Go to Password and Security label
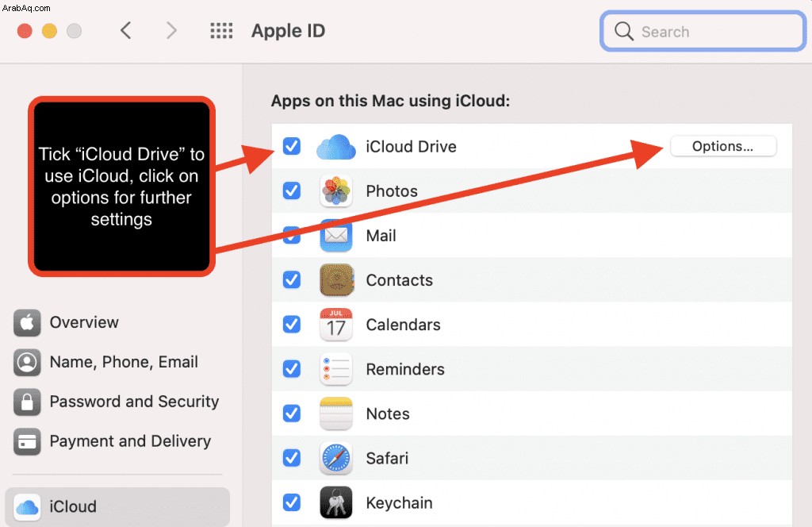The height and width of the screenshot is (527, 812). (134, 402)
